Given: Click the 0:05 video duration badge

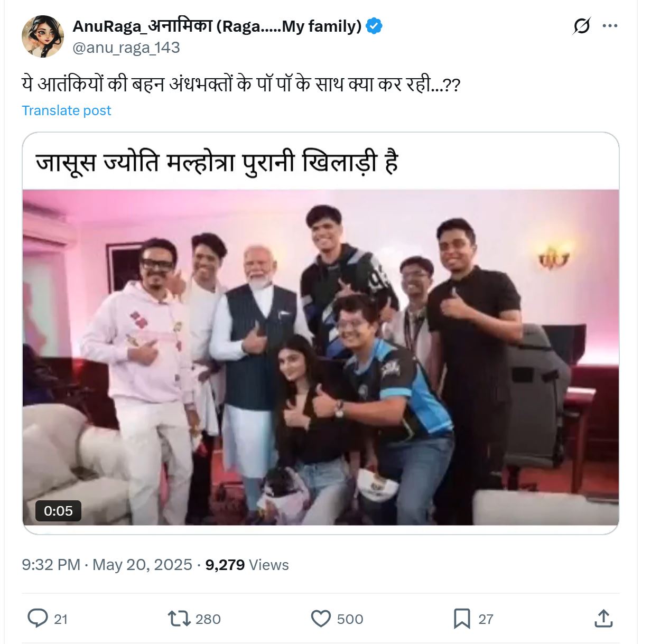Looking at the screenshot, I should pyautogui.click(x=58, y=511).
